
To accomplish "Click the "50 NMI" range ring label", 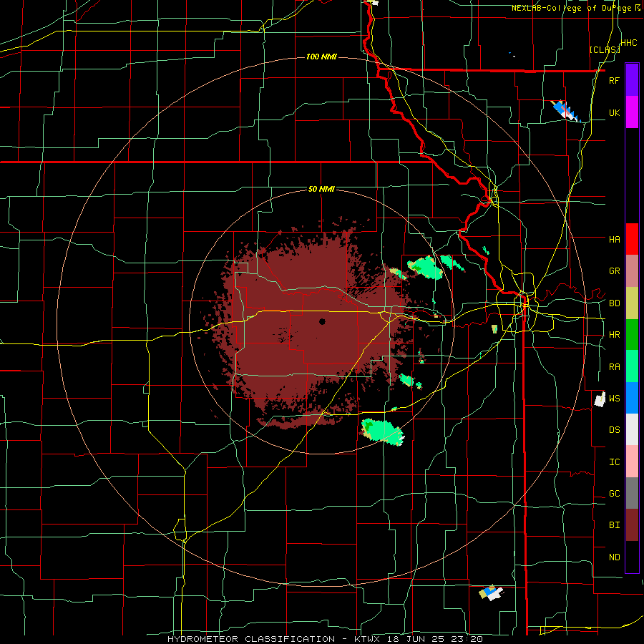I will coord(321,189).
